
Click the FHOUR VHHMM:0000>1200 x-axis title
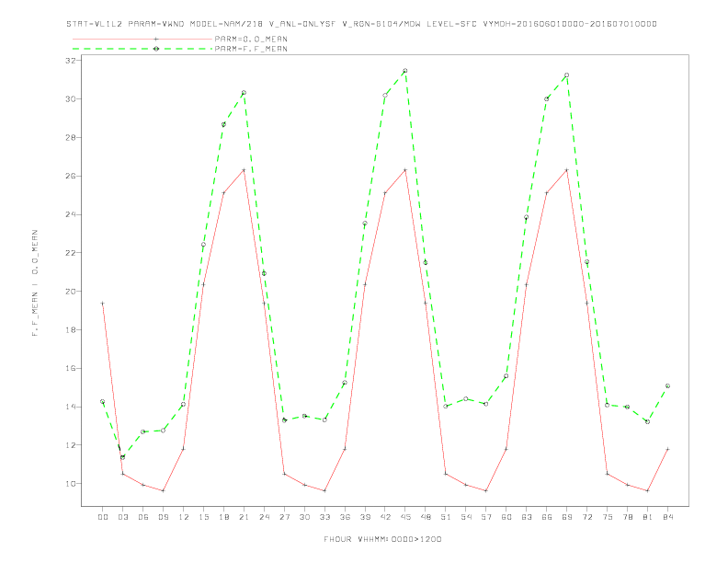point(382,539)
